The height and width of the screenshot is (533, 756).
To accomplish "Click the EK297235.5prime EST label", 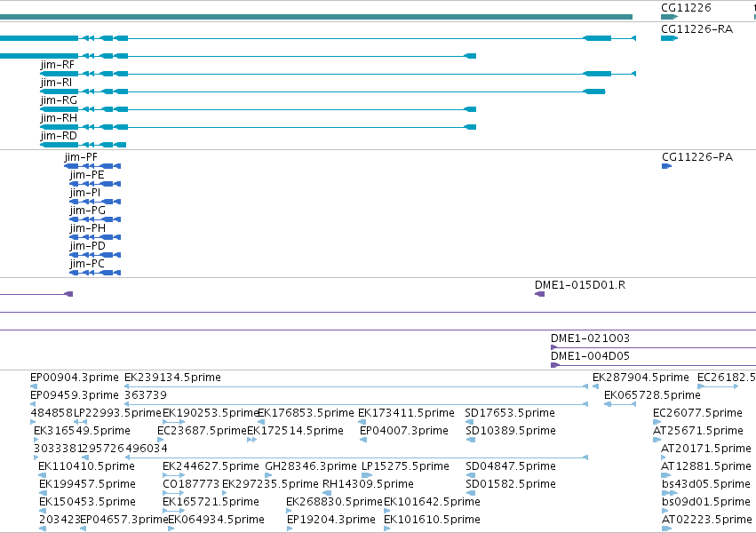I will 270,485.
